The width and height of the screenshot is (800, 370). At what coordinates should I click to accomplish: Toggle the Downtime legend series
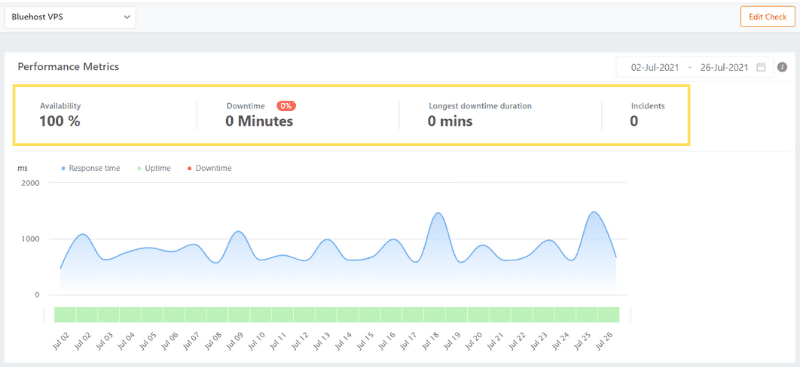tap(209, 168)
